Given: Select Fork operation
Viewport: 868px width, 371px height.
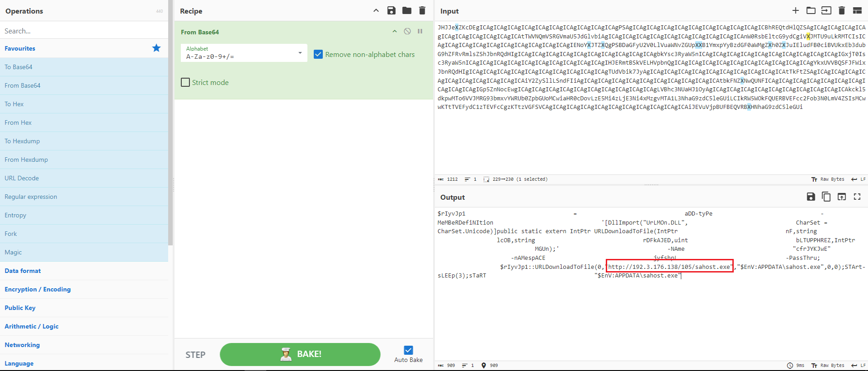Looking at the screenshot, I should (84, 234).
